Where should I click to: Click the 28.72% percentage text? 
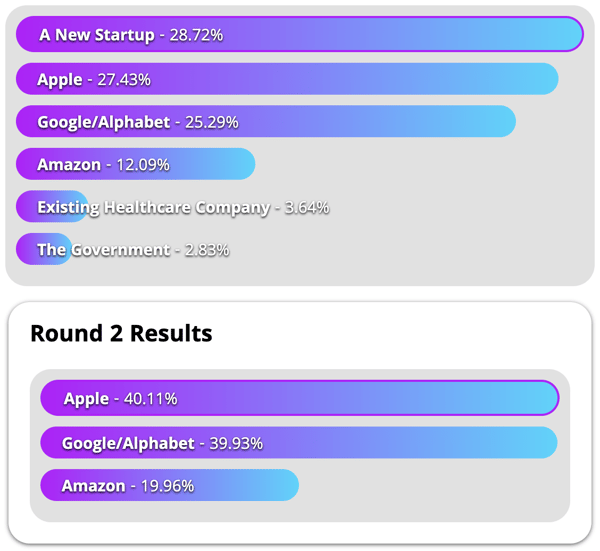click(196, 35)
